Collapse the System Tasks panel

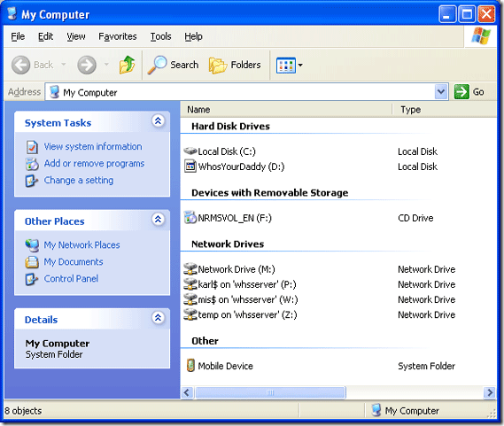(158, 120)
